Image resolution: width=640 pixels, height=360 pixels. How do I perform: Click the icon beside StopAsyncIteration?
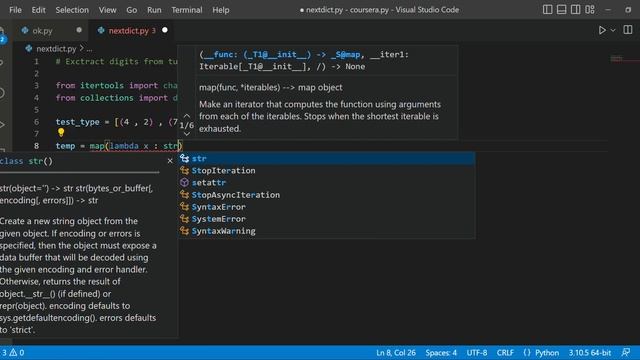(184, 195)
